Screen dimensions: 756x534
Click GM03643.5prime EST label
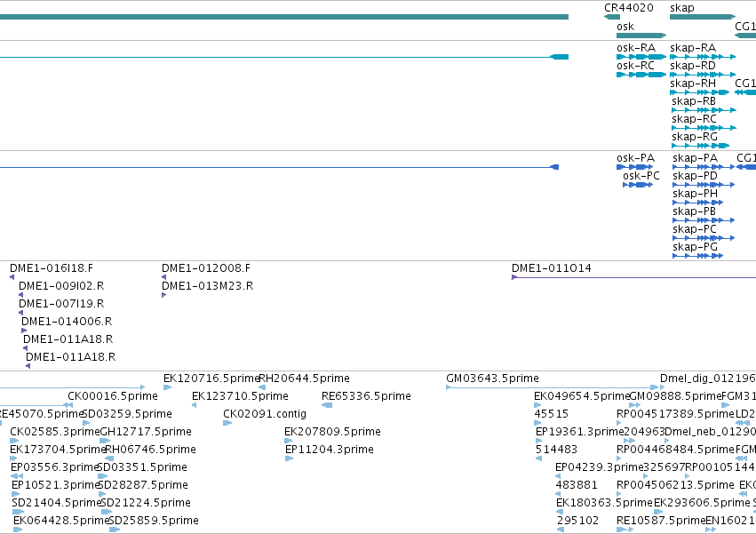coord(492,379)
